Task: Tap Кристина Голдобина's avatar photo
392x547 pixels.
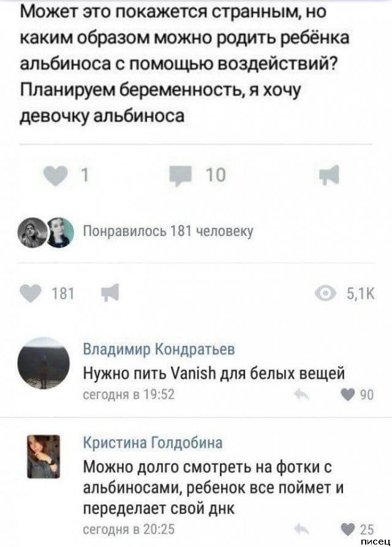Action: click(43, 456)
